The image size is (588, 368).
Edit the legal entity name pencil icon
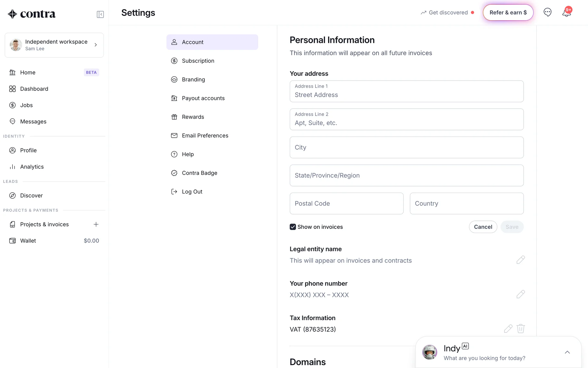tap(520, 260)
